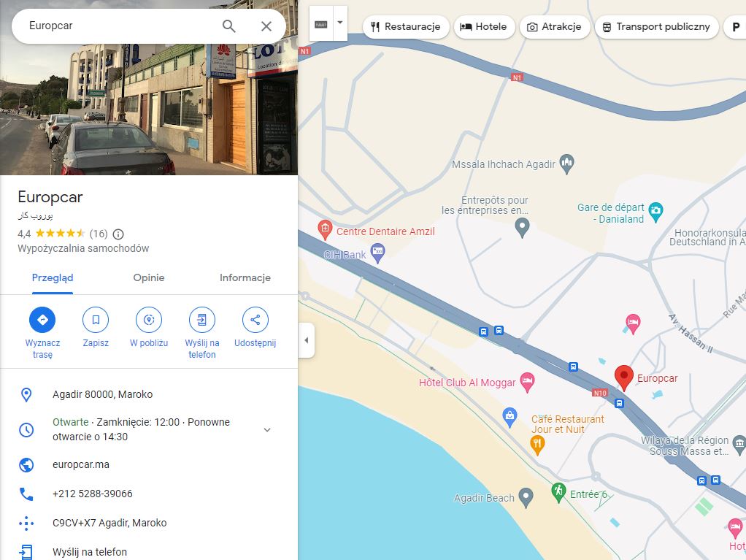The image size is (746, 560).
Task: Collapse the side panel with arrow handle
Action: [x=307, y=340]
